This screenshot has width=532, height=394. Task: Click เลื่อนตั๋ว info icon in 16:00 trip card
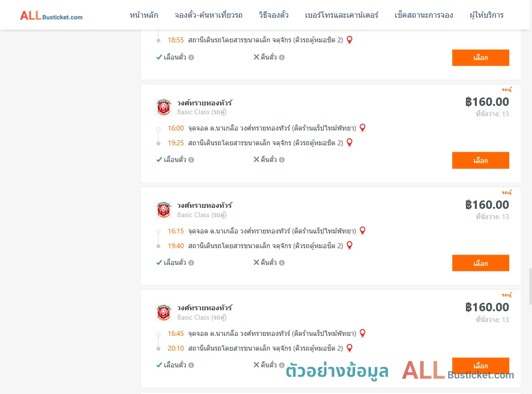point(191,160)
